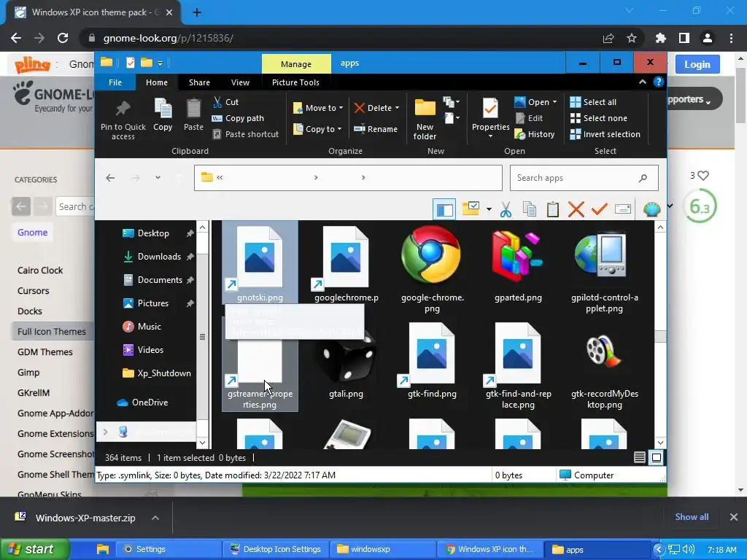747x560 pixels.
Task: Open the Picture Tools tab
Action: (x=295, y=82)
